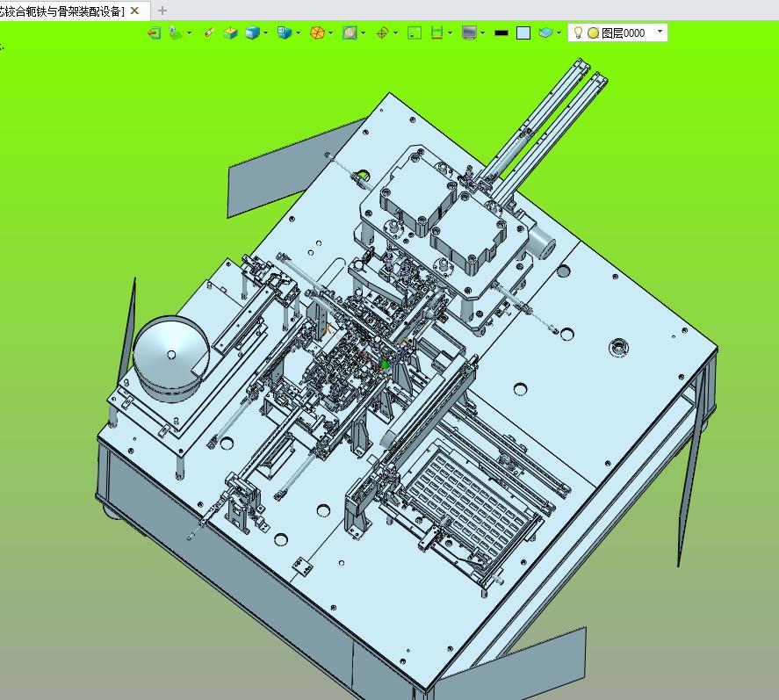779x700 pixels.
Task: Click the blue cube view orientation icon
Action: click(x=285, y=32)
